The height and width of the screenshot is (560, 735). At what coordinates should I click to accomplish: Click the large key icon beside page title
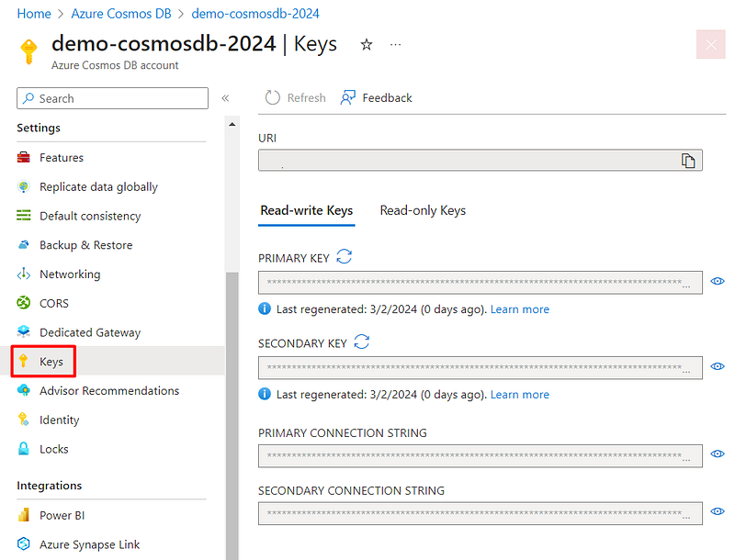pyautogui.click(x=29, y=51)
